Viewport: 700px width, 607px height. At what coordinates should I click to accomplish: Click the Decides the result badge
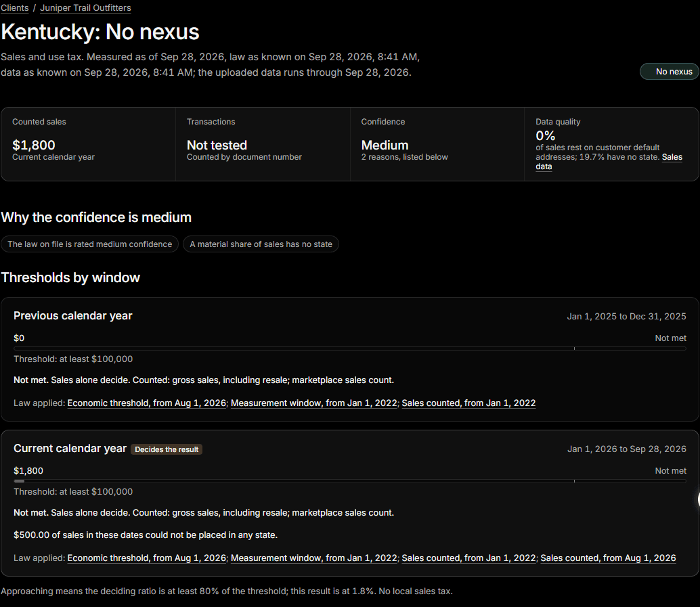167,449
